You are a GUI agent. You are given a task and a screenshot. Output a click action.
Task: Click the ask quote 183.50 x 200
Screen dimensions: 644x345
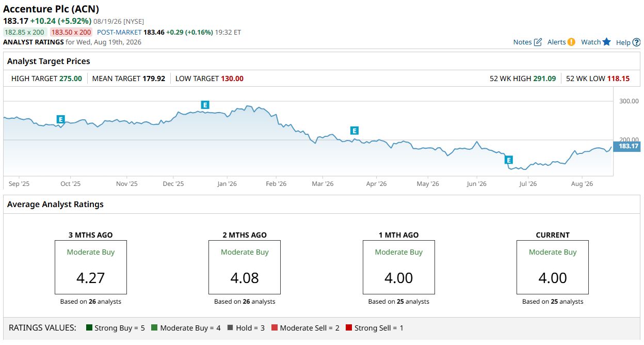[x=71, y=32]
